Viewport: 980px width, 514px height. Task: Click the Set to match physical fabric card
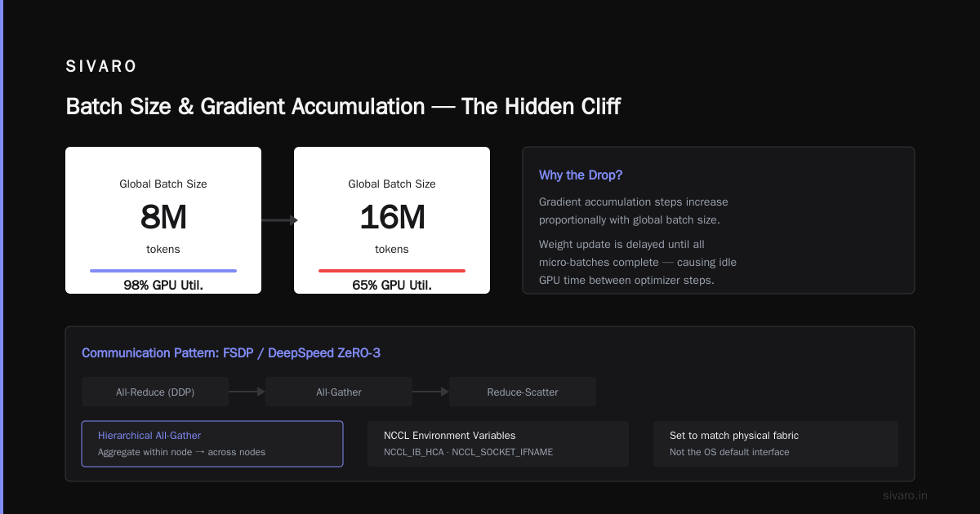click(776, 444)
